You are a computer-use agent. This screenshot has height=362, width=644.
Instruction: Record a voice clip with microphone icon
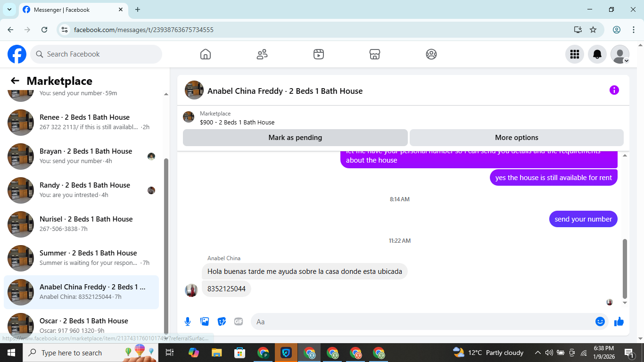point(188,321)
